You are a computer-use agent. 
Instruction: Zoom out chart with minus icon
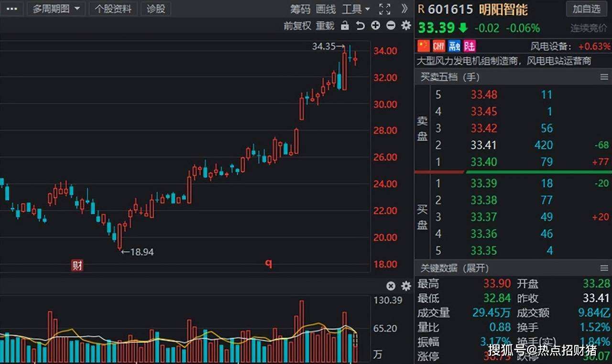[x=391, y=26]
